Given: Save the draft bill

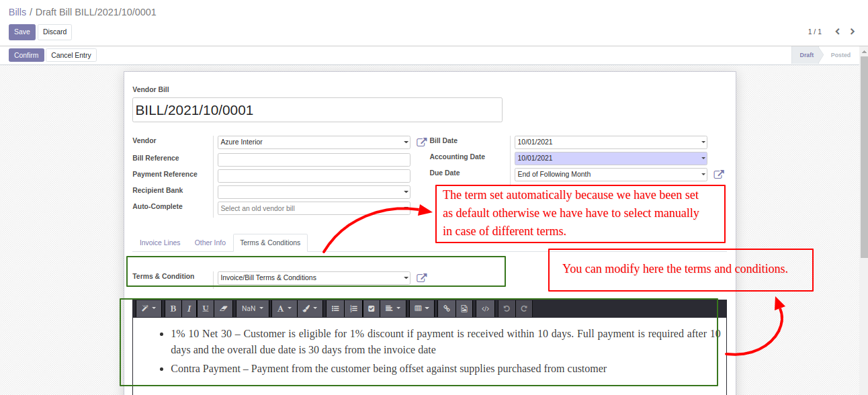Looking at the screenshot, I should coord(22,32).
